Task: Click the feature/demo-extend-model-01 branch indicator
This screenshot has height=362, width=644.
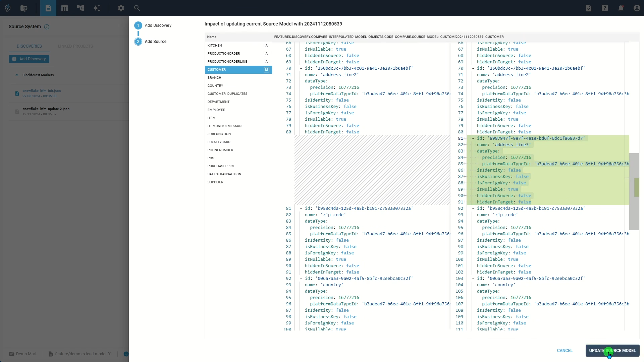Action: (x=80, y=354)
